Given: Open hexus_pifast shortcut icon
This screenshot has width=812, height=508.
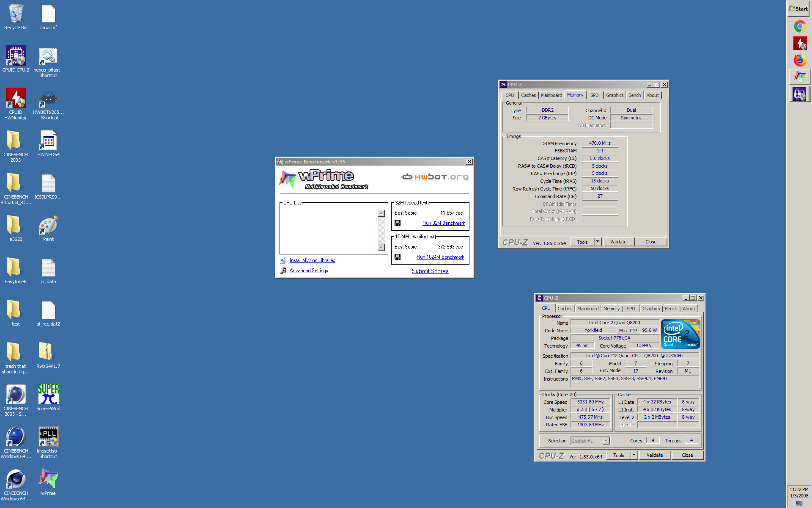Looking at the screenshot, I should [x=48, y=62].
